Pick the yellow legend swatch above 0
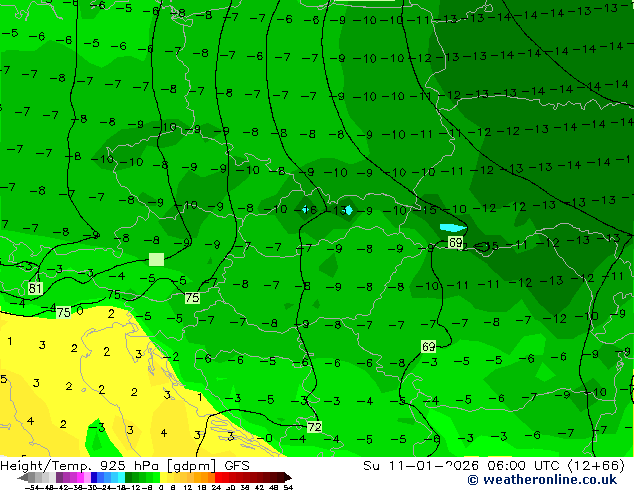This screenshot has width=634, height=490. click(163, 477)
